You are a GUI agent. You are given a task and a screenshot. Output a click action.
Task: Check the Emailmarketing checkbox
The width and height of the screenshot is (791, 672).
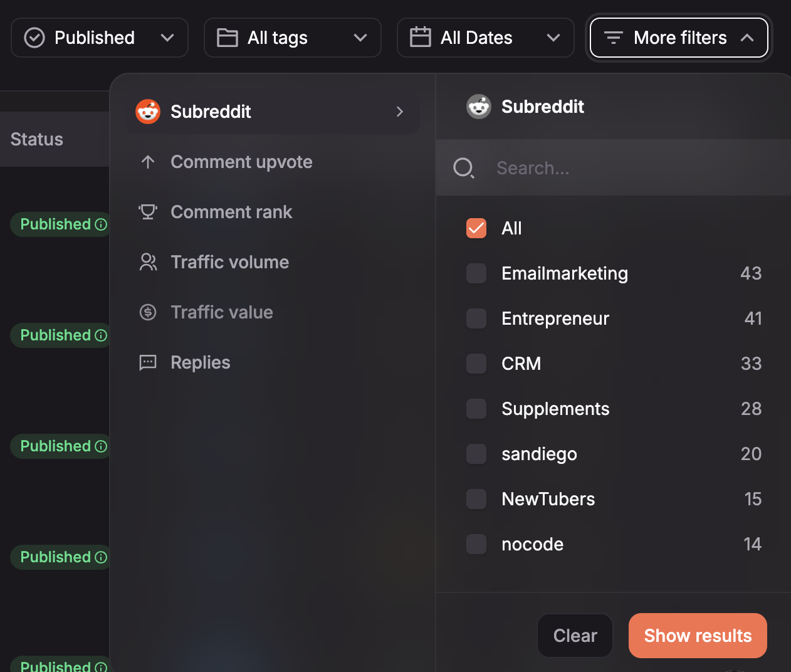476,273
